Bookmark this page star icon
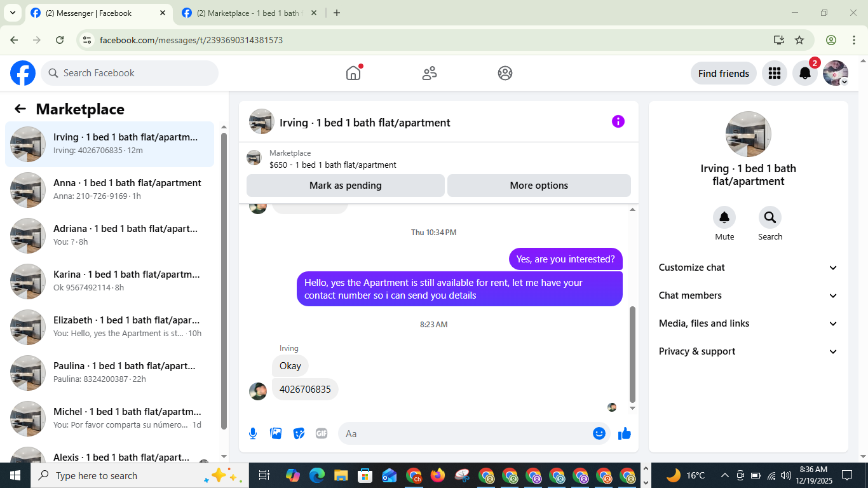The width and height of the screenshot is (868, 488). [799, 40]
